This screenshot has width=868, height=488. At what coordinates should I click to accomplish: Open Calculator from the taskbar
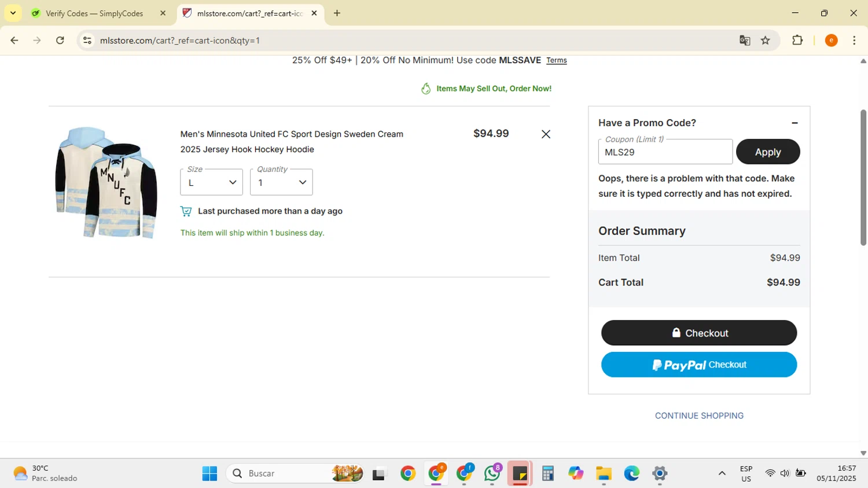[547, 474]
